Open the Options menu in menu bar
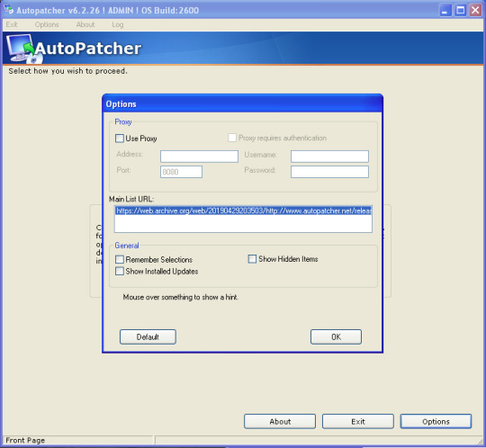486x448 pixels. 47,24
